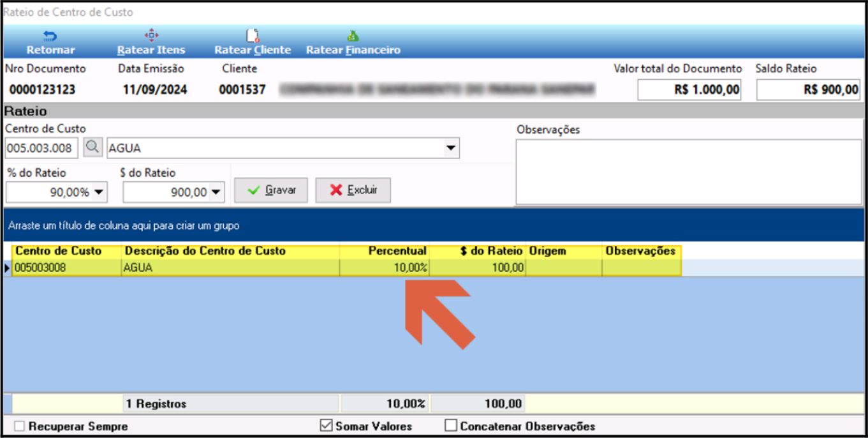Click document number 0000123123
This screenshot has height=438, width=868.
tap(43, 90)
